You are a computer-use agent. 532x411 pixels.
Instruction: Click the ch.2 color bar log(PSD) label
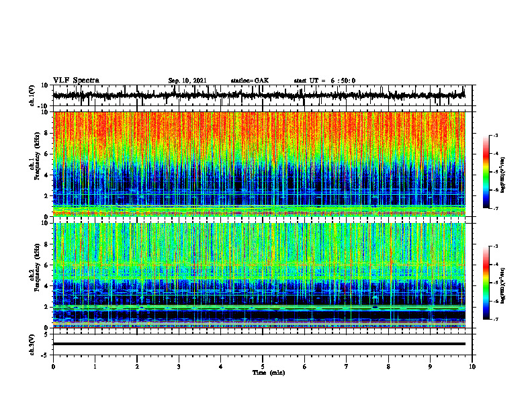(503, 285)
